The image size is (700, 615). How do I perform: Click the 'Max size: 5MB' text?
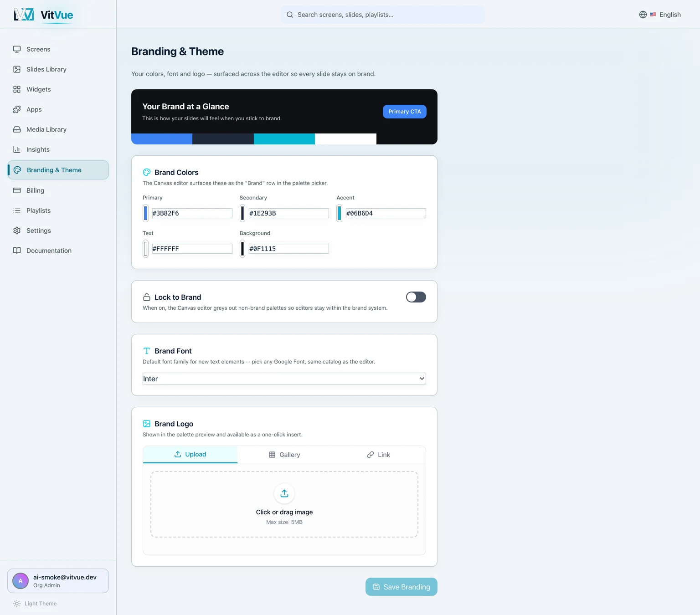(x=284, y=522)
